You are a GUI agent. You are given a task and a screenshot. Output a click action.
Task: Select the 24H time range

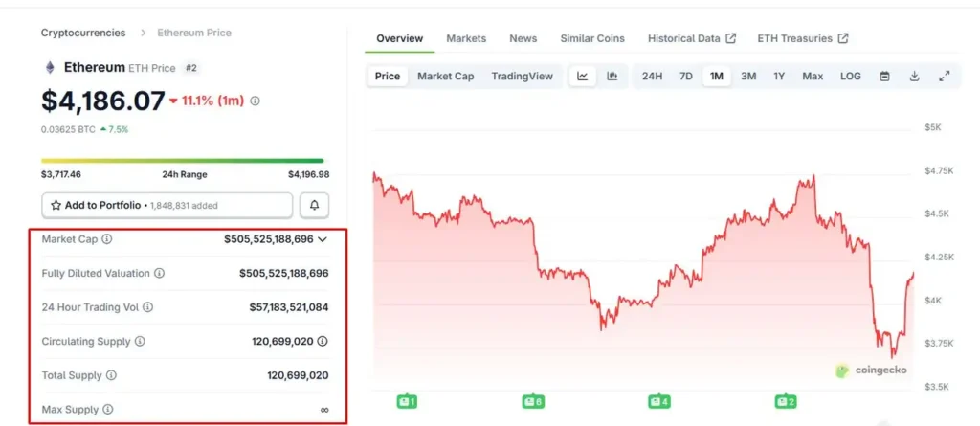tap(652, 77)
